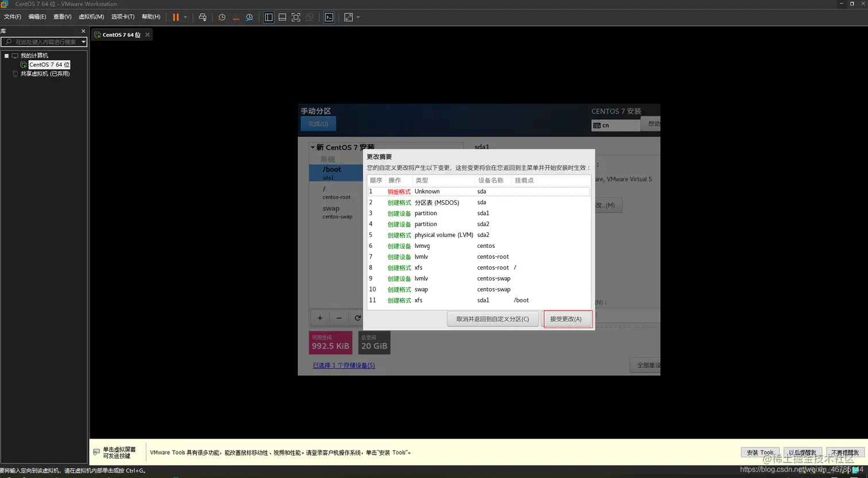Close the CentOS 7 64 位 tab
The width and height of the screenshot is (868, 478).
[148, 35]
